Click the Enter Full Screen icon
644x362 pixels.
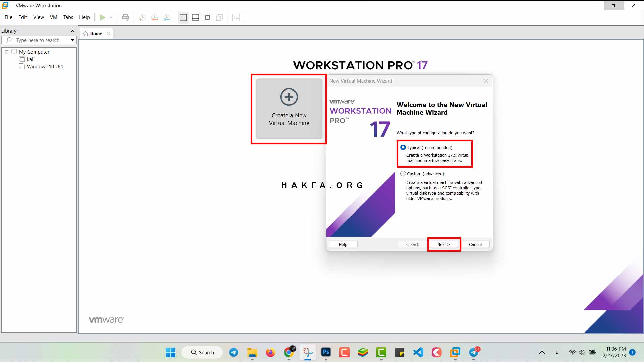pyautogui.click(x=208, y=17)
